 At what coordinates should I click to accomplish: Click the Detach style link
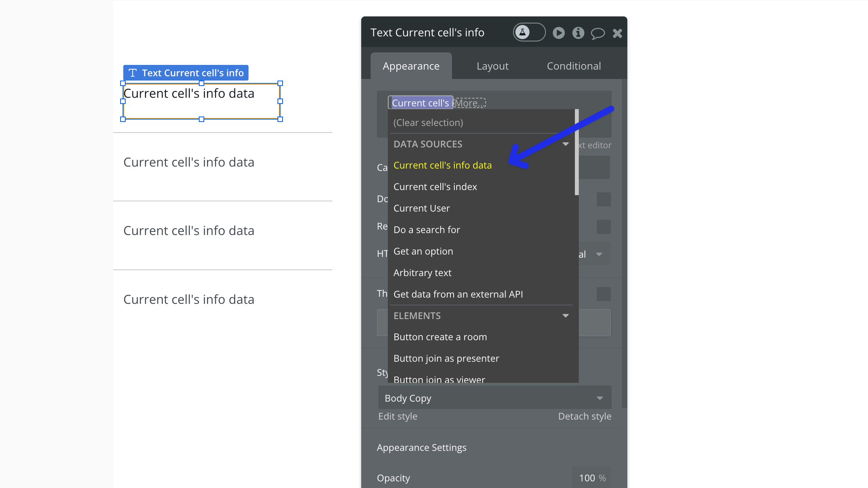coord(584,416)
